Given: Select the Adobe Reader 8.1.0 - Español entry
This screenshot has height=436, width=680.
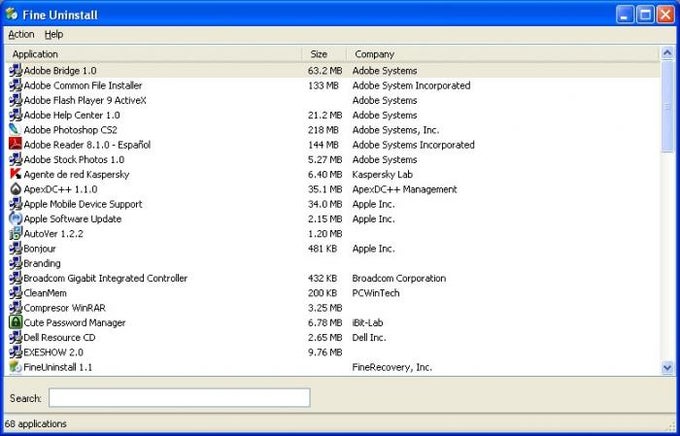Looking at the screenshot, I should click(x=87, y=144).
